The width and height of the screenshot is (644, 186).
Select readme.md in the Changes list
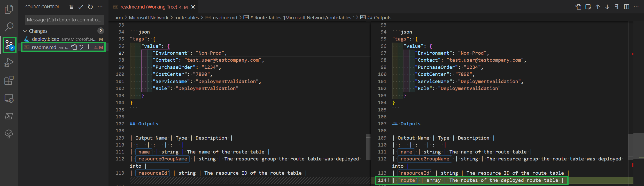[64, 47]
